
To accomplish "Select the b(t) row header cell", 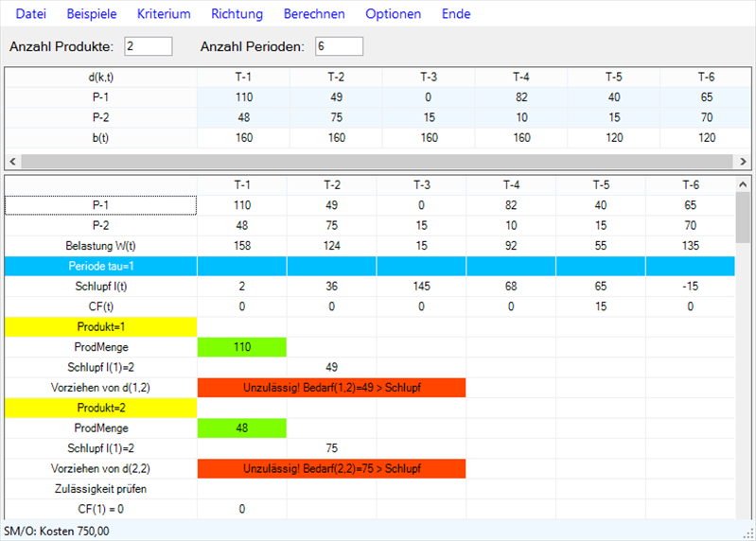I will [x=100, y=137].
